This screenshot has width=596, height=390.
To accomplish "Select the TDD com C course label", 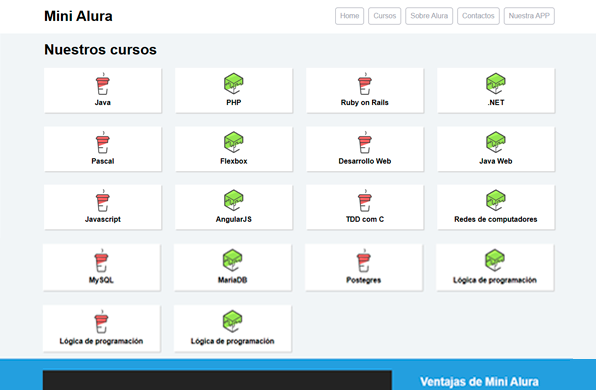I will (365, 219).
